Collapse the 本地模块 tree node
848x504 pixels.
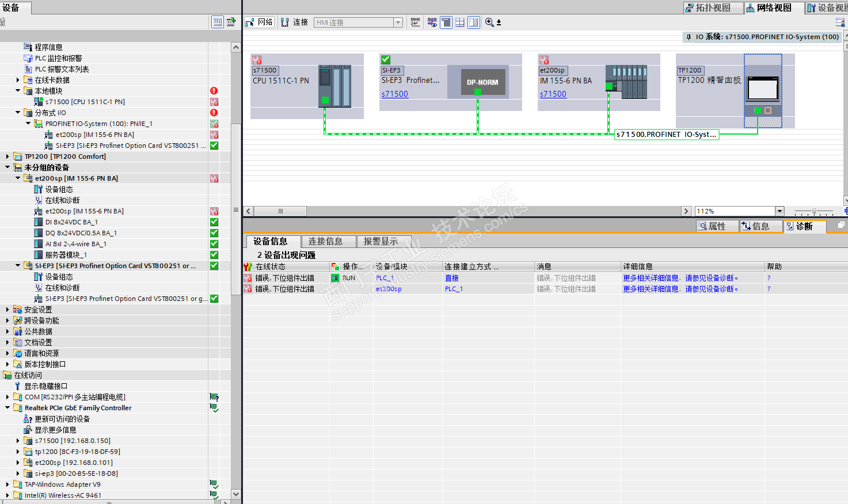point(18,91)
